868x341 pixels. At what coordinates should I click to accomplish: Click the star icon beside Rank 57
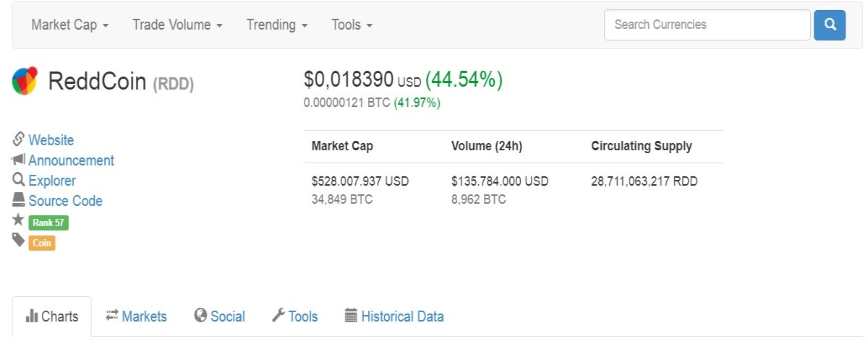(x=19, y=220)
